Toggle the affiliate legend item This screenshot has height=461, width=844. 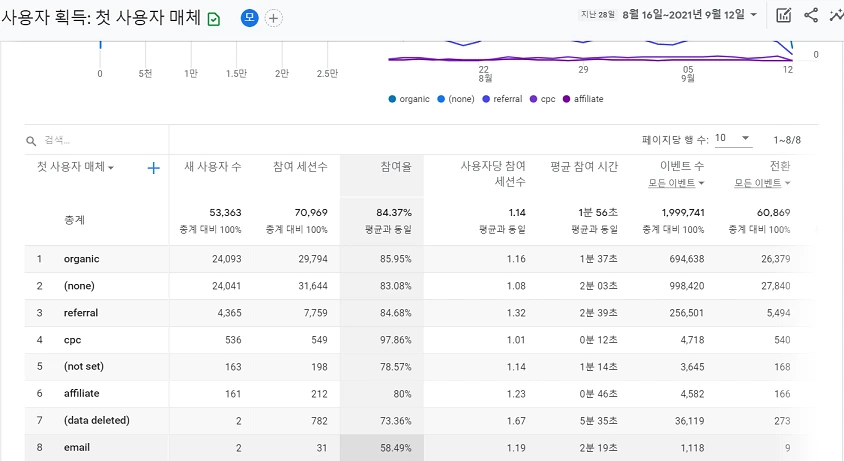pyautogui.click(x=583, y=99)
